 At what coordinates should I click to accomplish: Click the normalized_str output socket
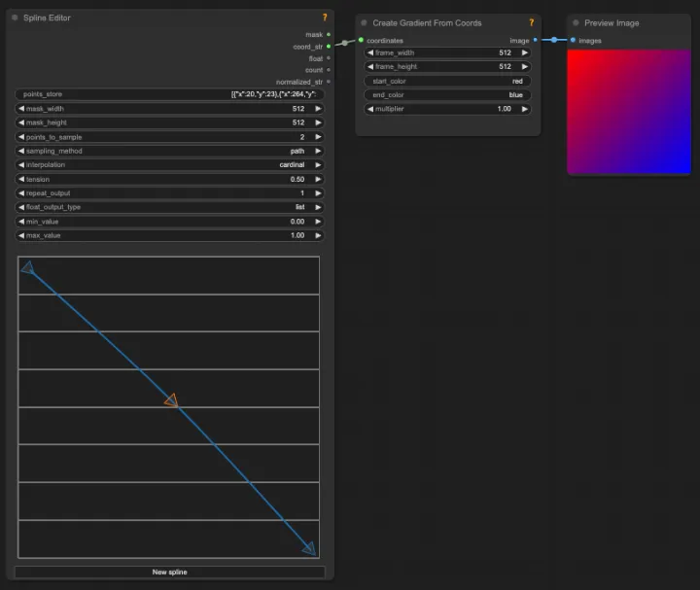[329, 82]
